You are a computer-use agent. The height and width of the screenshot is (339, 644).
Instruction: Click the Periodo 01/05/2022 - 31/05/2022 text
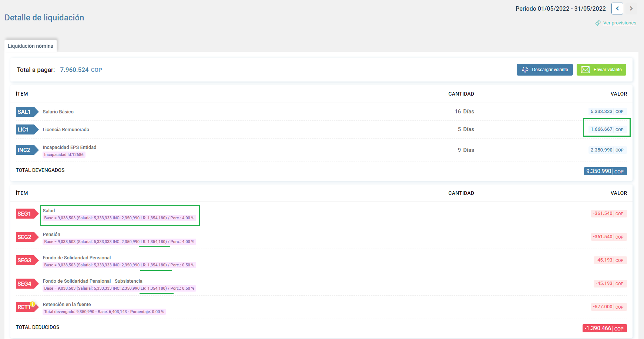(561, 9)
